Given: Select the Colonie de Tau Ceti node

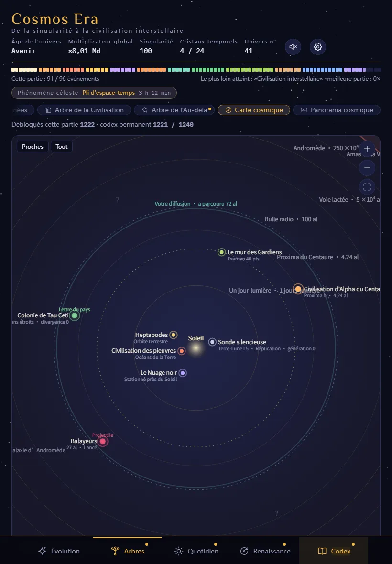Looking at the screenshot, I should tap(75, 316).
